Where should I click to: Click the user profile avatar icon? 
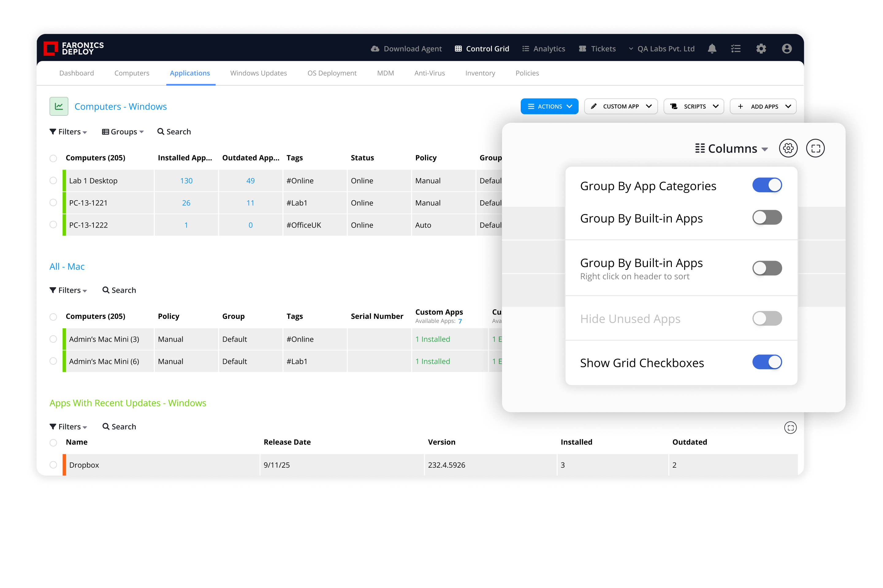click(x=786, y=49)
